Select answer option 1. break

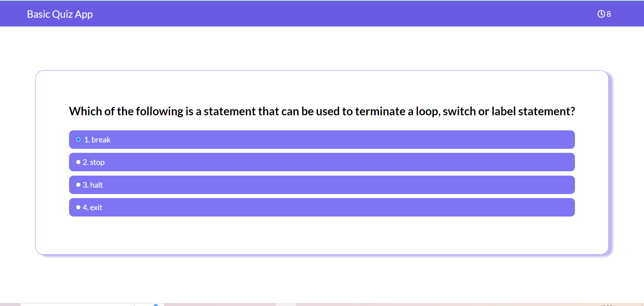tap(322, 139)
